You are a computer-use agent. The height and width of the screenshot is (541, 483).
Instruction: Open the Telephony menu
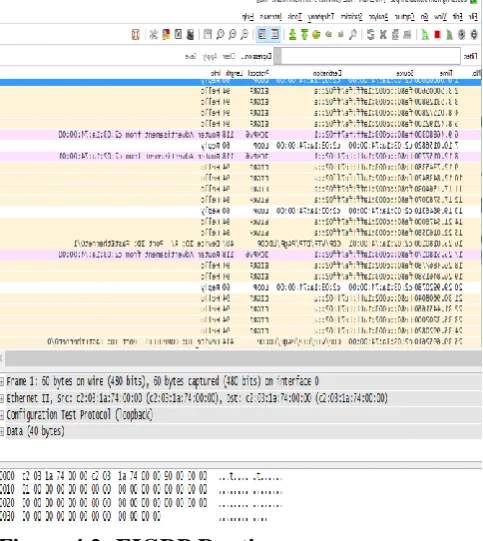(321, 17)
